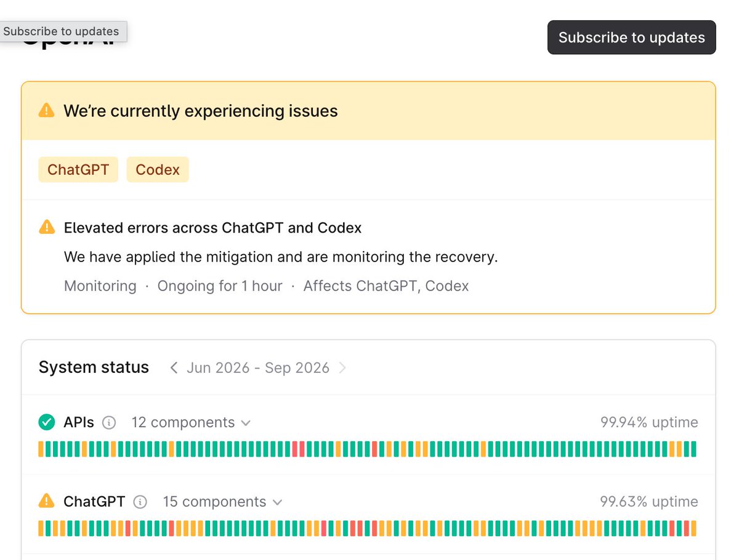Expand the APIs 12 components dropdown
The width and height of the screenshot is (739, 560).
pos(191,423)
